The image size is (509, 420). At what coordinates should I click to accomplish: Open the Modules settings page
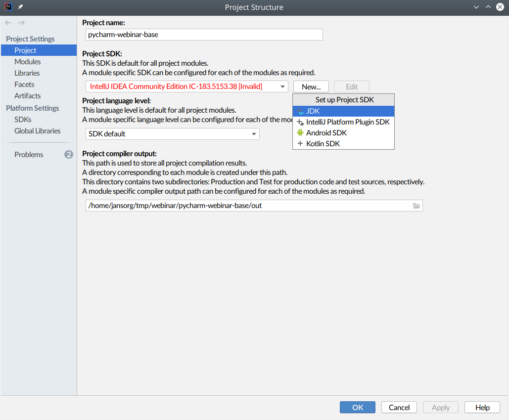(39, 62)
